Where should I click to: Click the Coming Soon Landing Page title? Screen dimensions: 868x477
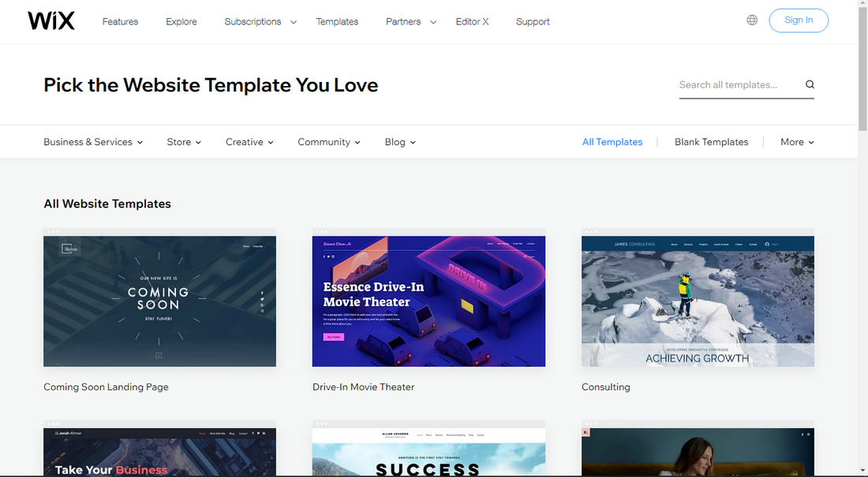[x=106, y=387]
